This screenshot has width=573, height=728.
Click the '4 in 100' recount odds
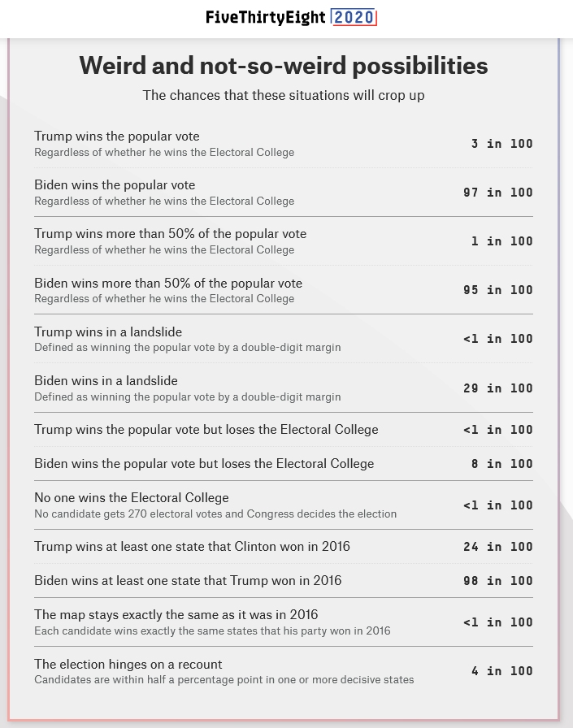(x=501, y=671)
